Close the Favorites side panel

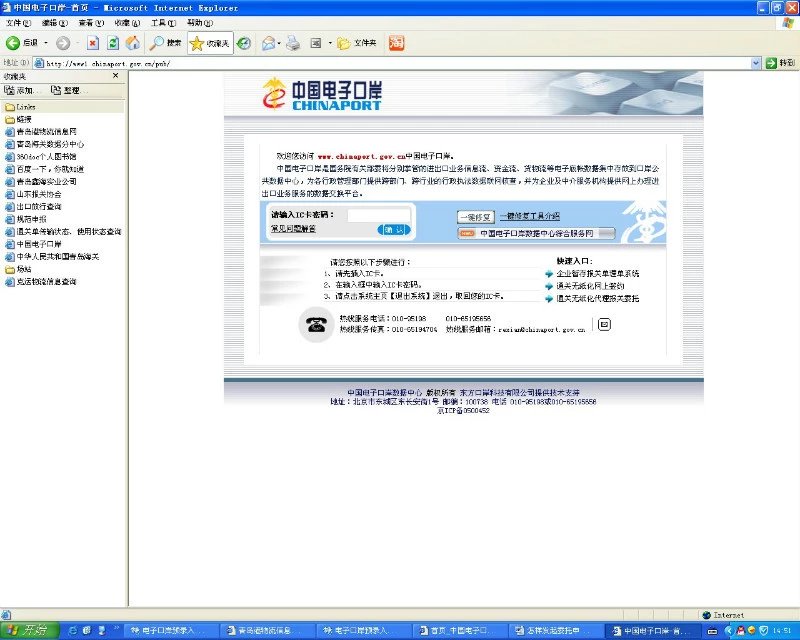click(x=115, y=76)
